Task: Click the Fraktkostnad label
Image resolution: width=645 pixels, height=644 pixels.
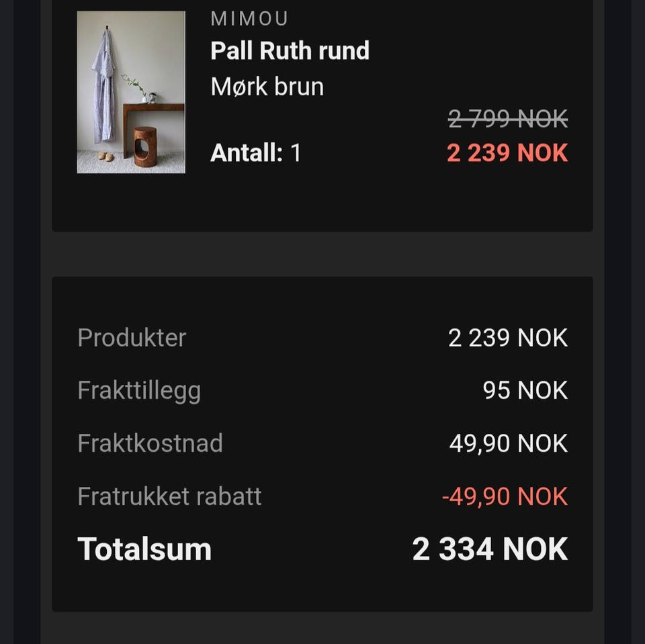Action: (x=150, y=443)
